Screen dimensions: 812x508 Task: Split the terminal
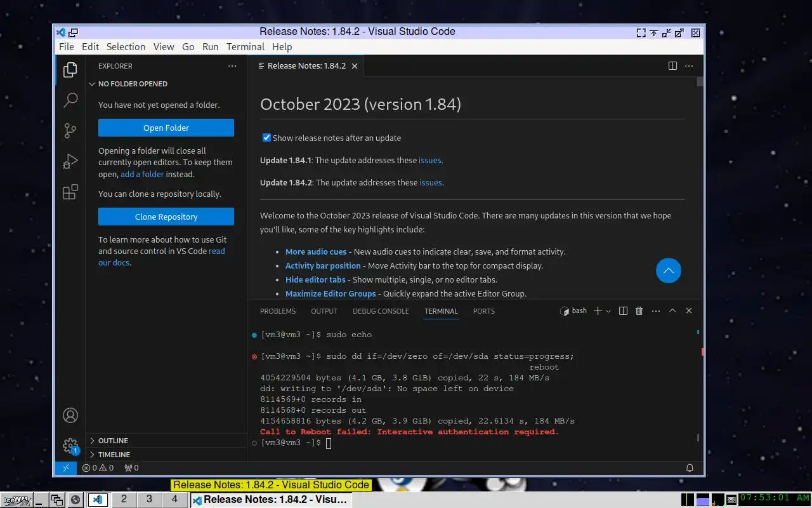tap(623, 311)
